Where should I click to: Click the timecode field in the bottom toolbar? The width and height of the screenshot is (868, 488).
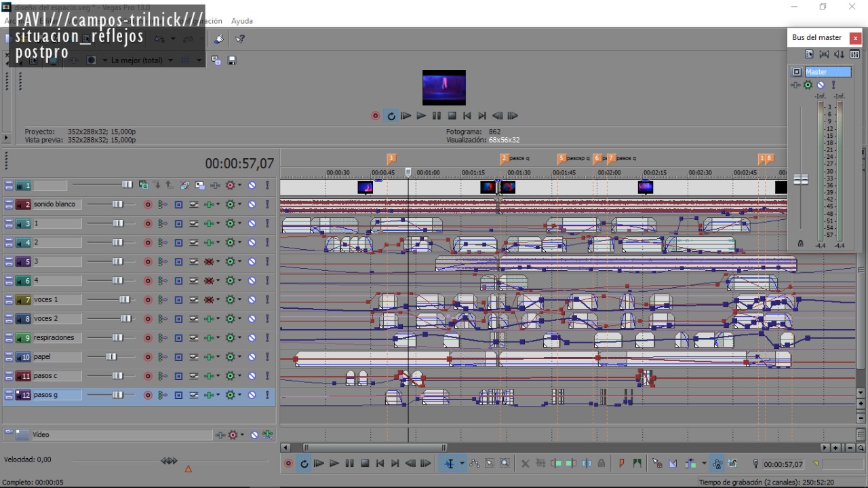783,464
